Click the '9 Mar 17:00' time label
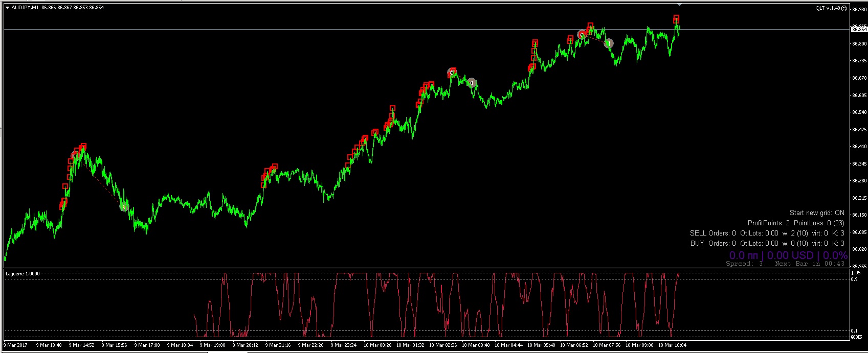Screen dimensions: 868x353 coord(147,345)
